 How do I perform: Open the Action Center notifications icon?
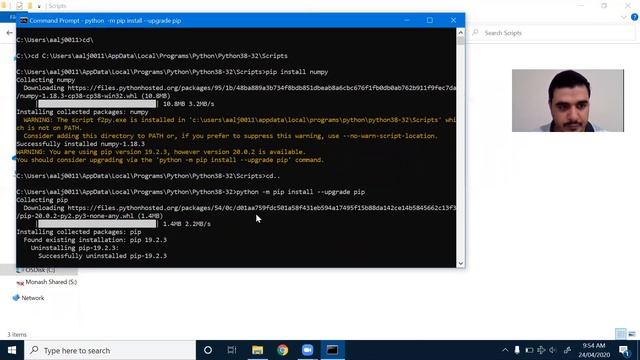tap(624, 350)
